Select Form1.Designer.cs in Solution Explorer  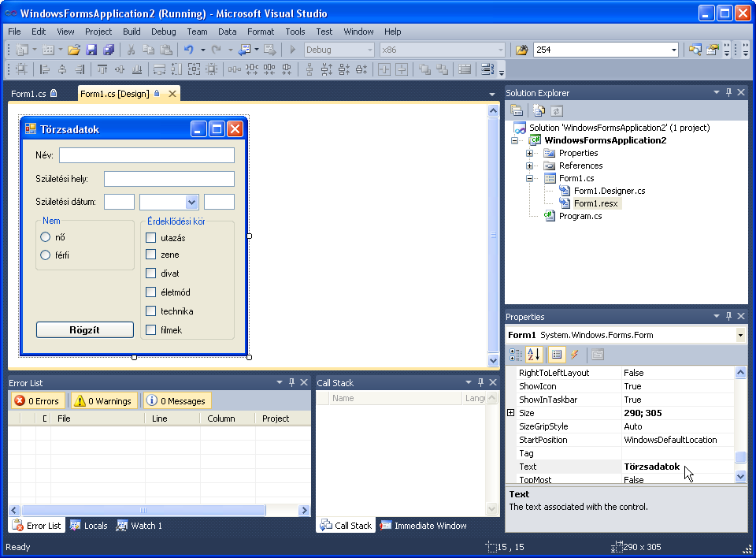pyautogui.click(x=610, y=191)
